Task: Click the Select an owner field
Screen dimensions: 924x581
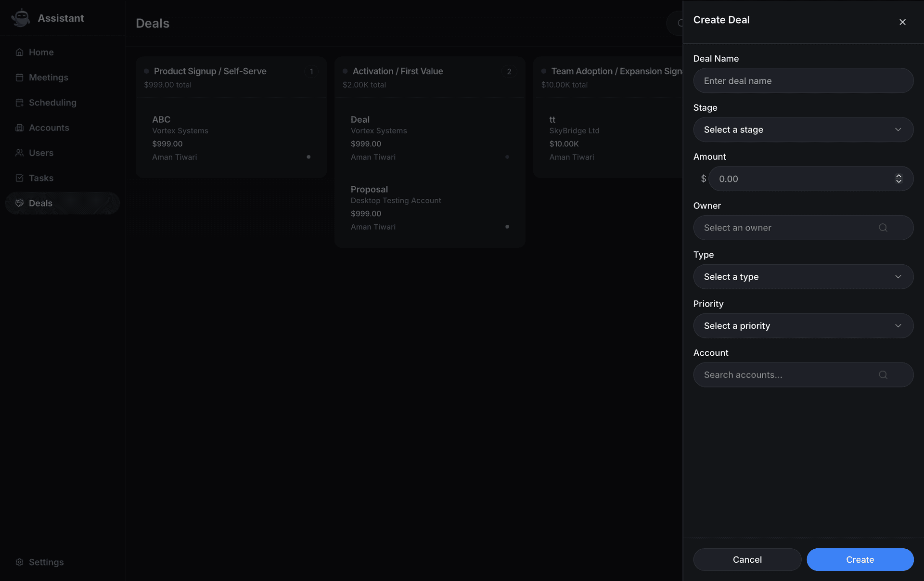Action: point(803,228)
